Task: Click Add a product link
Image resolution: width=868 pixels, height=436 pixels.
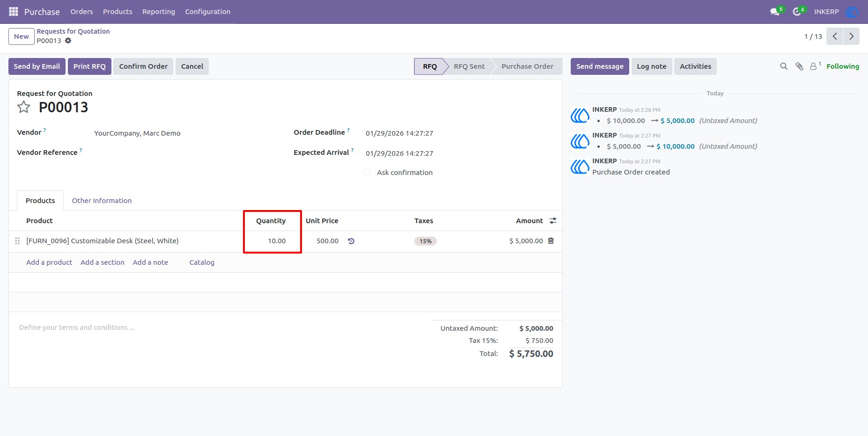Action: tap(49, 262)
